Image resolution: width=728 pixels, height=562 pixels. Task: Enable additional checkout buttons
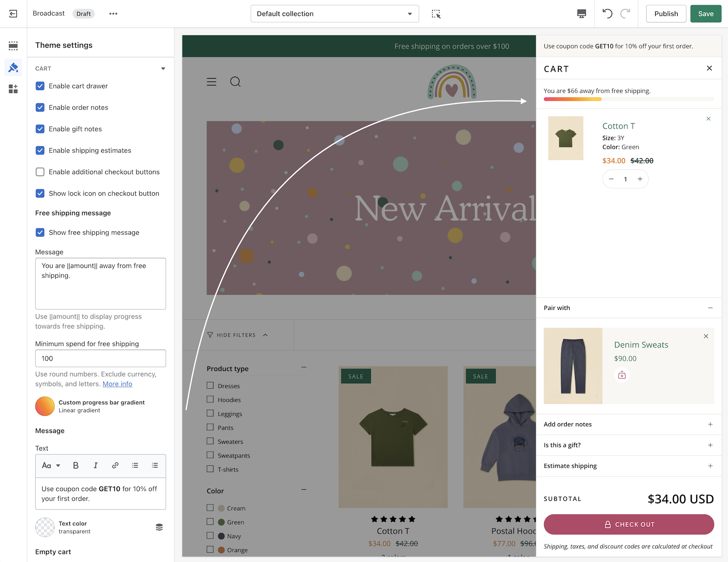(x=40, y=172)
